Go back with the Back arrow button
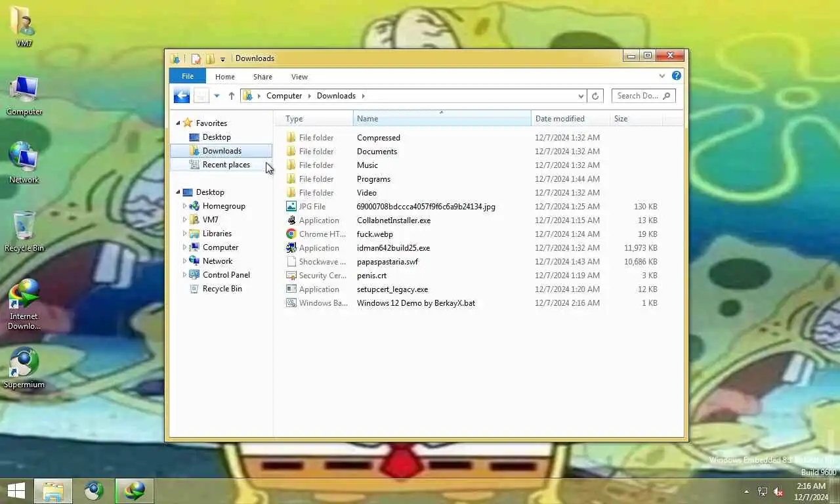Image resolution: width=840 pixels, height=504 pixels. pyautogui.click(x=182, y=96)
